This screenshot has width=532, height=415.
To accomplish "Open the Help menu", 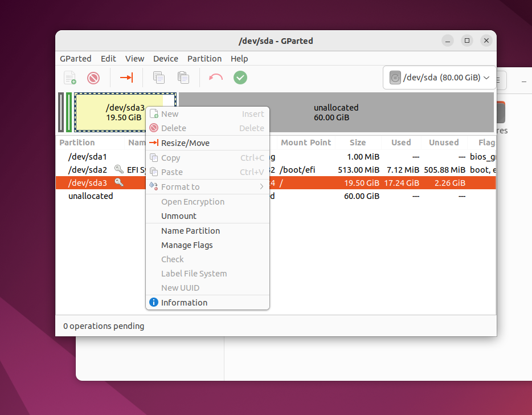I will click(239, 59).
